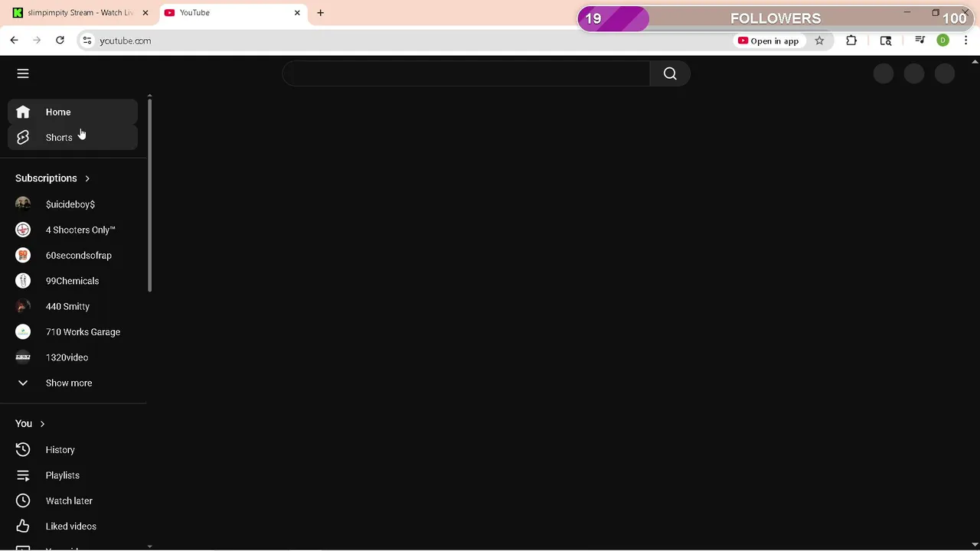Click the Liked videos label
The width and height of the screenshot is (980, 551).
pyautogui.click(x=71, y=527)
